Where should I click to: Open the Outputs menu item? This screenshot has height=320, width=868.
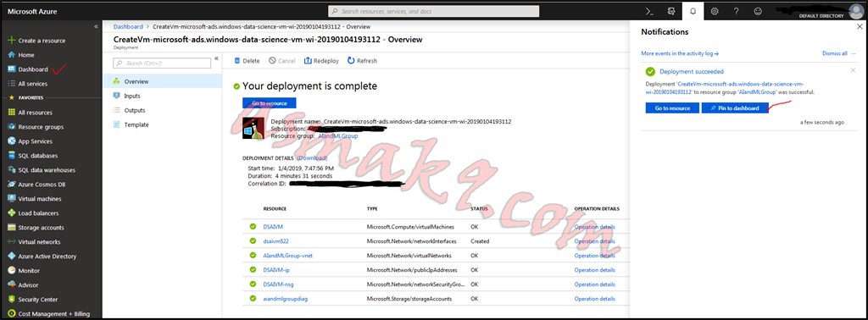coord(162,110)
